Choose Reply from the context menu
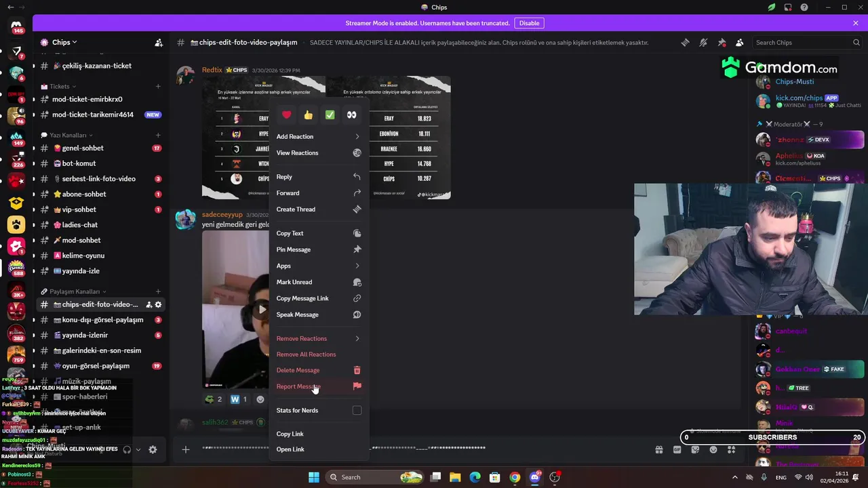This screenshot has height=488, width=868. (x=319, y=177)
